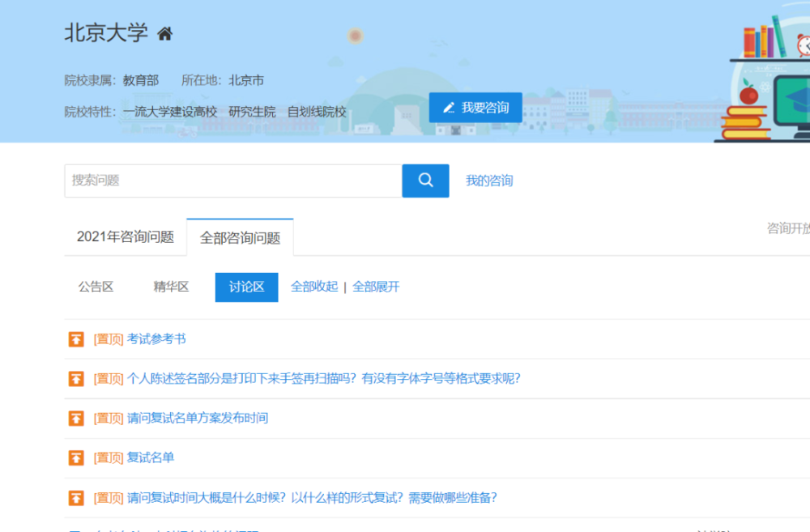
Task: Click the pin icon for 考试参考书
Action: (x=76, y=339)
